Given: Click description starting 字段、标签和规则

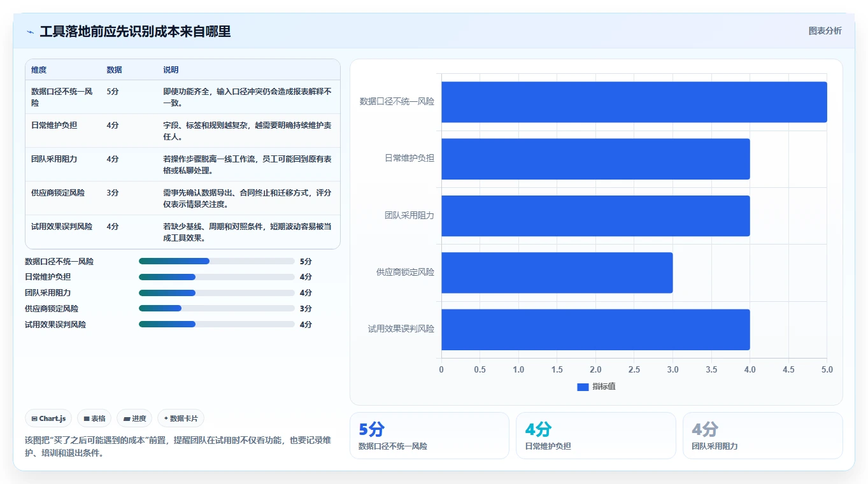Looking at the screenshot, I should (x=248, y=131).
